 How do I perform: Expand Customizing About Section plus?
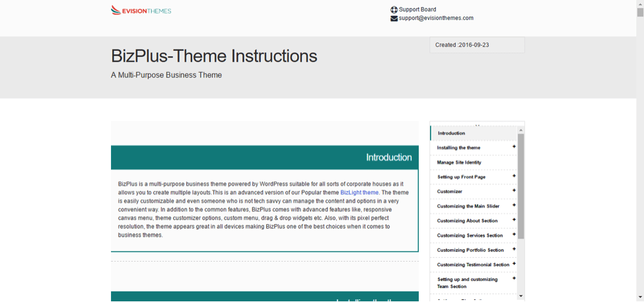(514, 220)
